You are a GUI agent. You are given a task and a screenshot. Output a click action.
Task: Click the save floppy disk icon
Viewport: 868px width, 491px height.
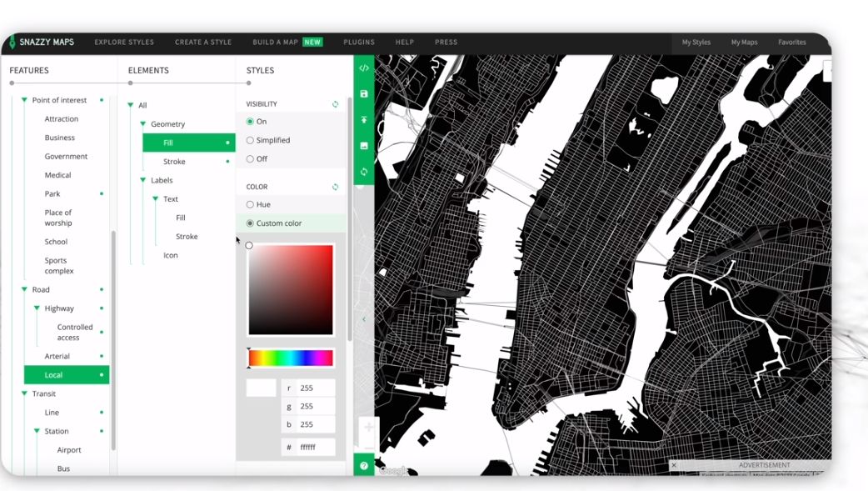point(364,94)
